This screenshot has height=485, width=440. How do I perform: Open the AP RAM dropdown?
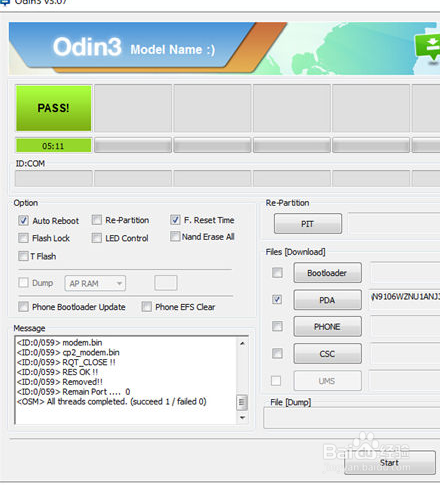coord(95,283)
